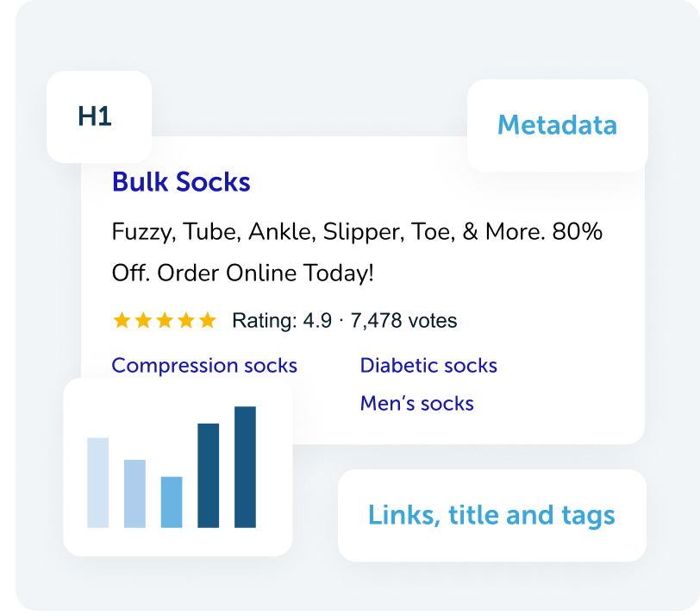
Task: Click the Rating 4.9 votes text
Action: click(x=345, y=321)
